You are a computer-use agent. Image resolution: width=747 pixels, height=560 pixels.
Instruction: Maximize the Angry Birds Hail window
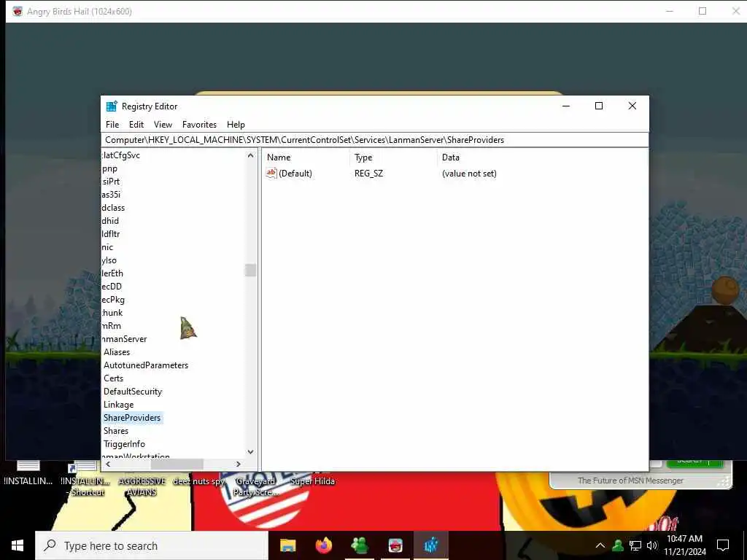coord(703,11)
